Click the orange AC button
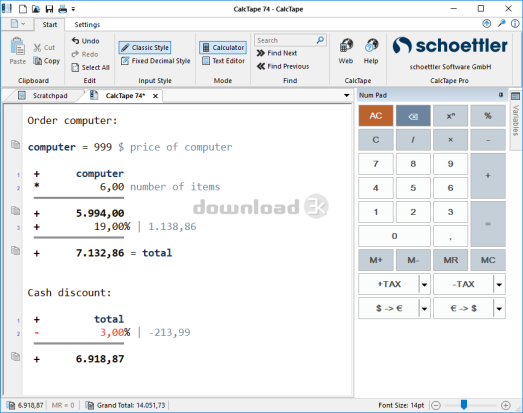The image size is (523, 413). pyautogui.click(x=376, y=116)
